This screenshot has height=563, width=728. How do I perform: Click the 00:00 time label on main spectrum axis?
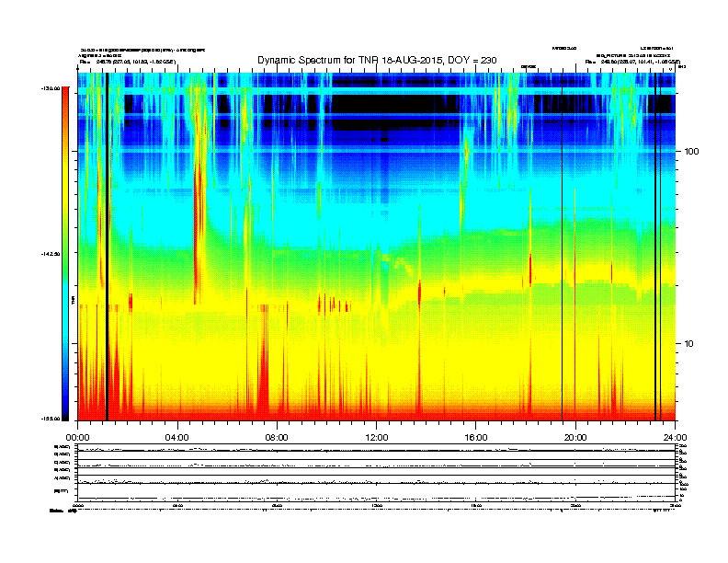pos(77,438)
